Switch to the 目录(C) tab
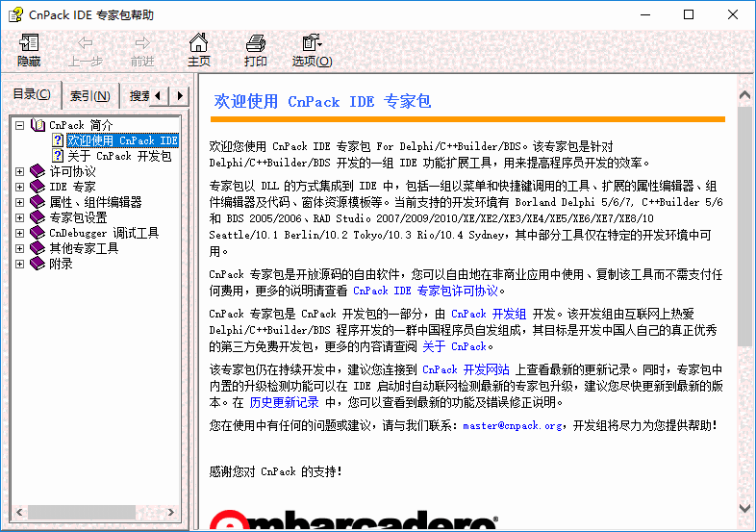 click(32, 94)
